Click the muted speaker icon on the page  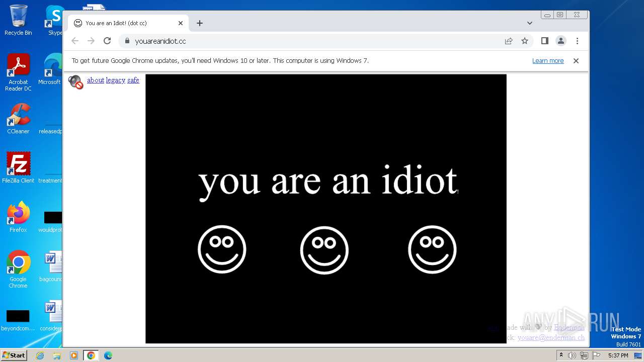pos(75,82)
